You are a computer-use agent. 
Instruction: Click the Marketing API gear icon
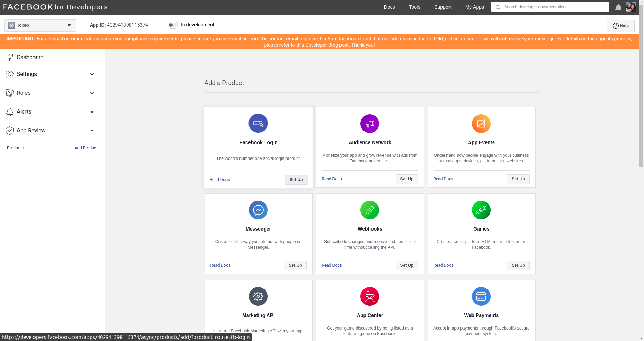pos(258,296)
